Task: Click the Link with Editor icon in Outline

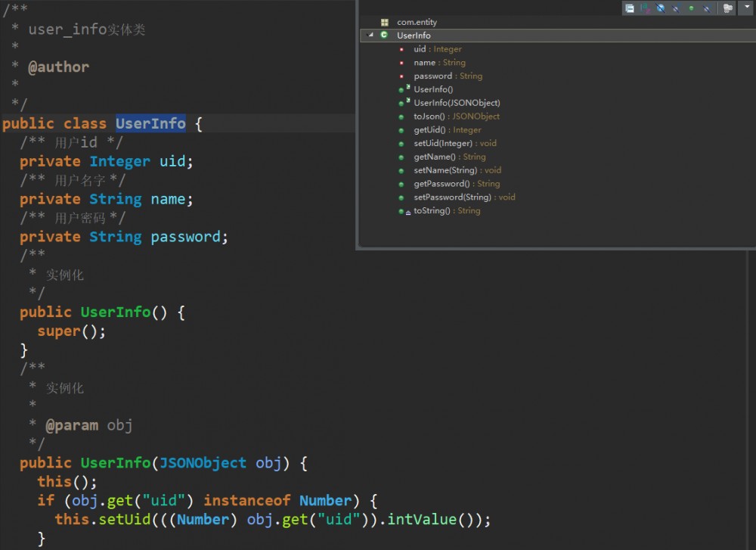Action: point(726,7)
